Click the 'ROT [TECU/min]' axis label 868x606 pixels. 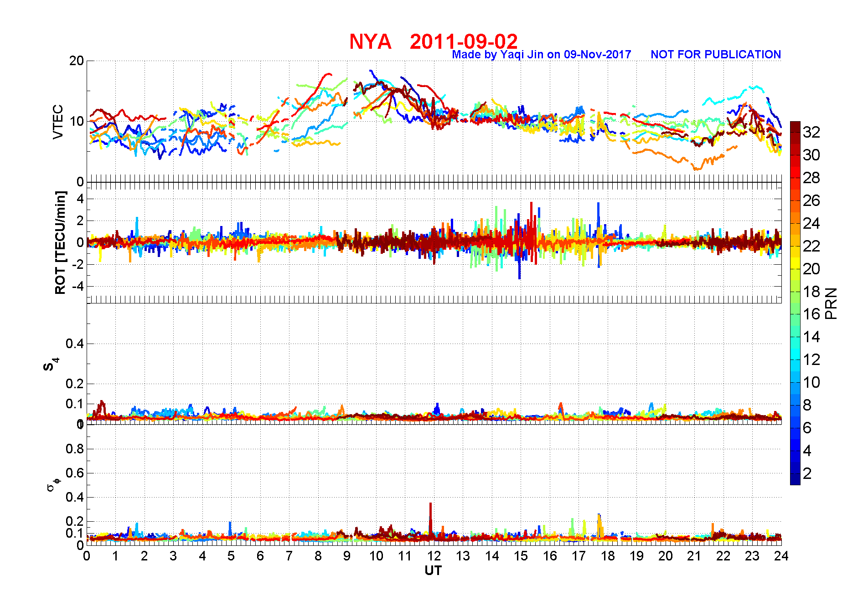[x=60, y=242]
